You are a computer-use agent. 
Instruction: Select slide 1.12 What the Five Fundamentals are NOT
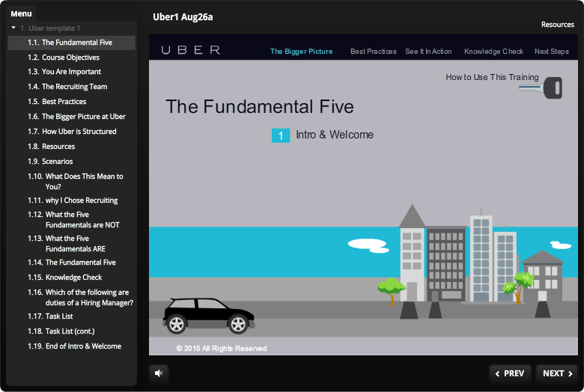coord(72,220)
